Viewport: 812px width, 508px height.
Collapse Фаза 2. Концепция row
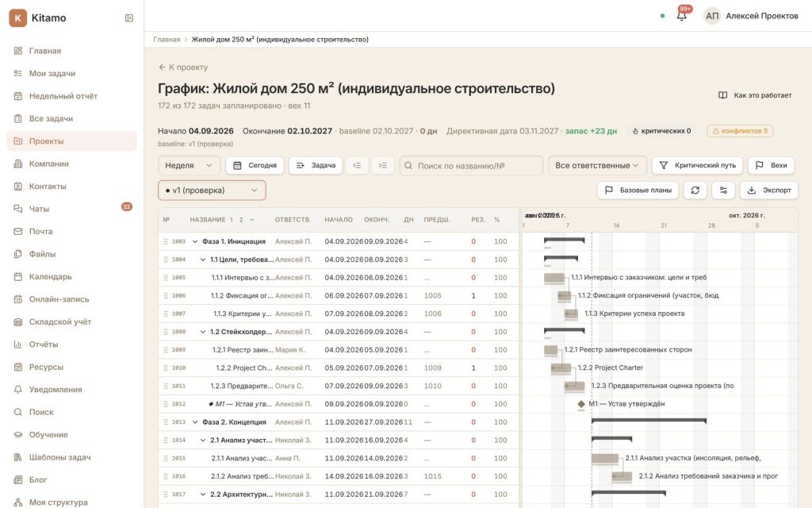tap(195, 422)
